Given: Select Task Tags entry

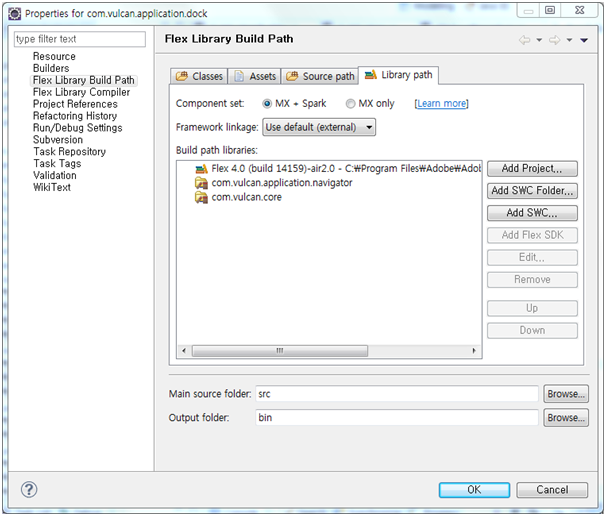Looking at the screenshot, I should [x=57, y=164].
